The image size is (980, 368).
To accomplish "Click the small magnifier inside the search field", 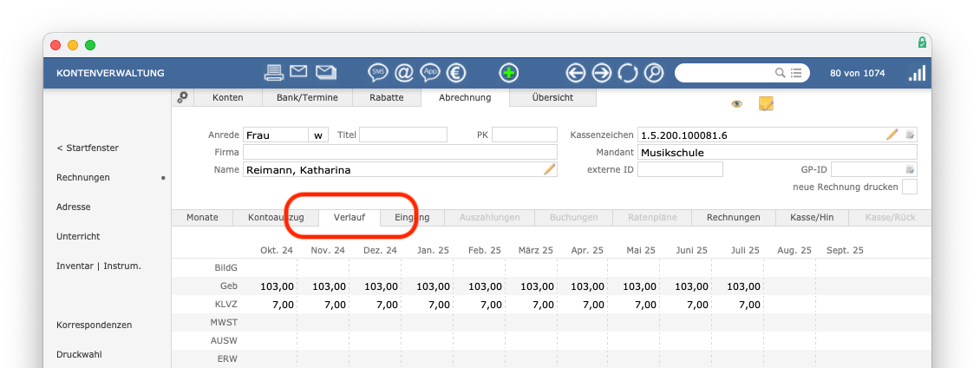I will 780,73.
